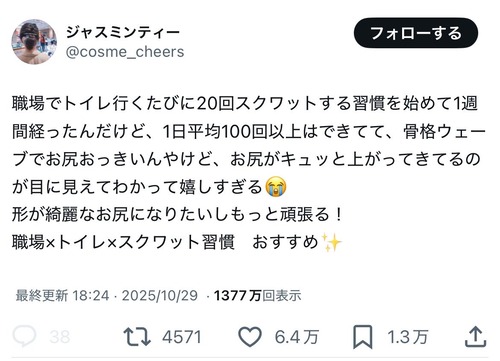Viewport: 500px width, 361px height.
Task: Click the 1.3万 bookmarks count
Action: tap(407, 337)
